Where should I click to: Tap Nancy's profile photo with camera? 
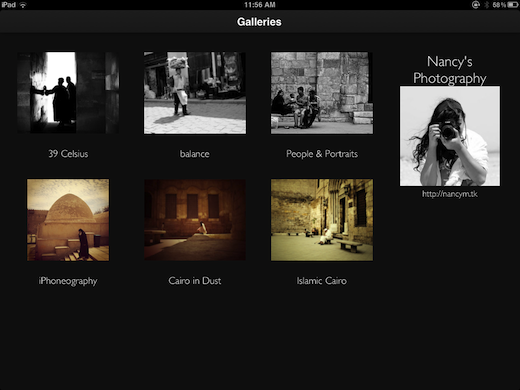pos(450,136)
